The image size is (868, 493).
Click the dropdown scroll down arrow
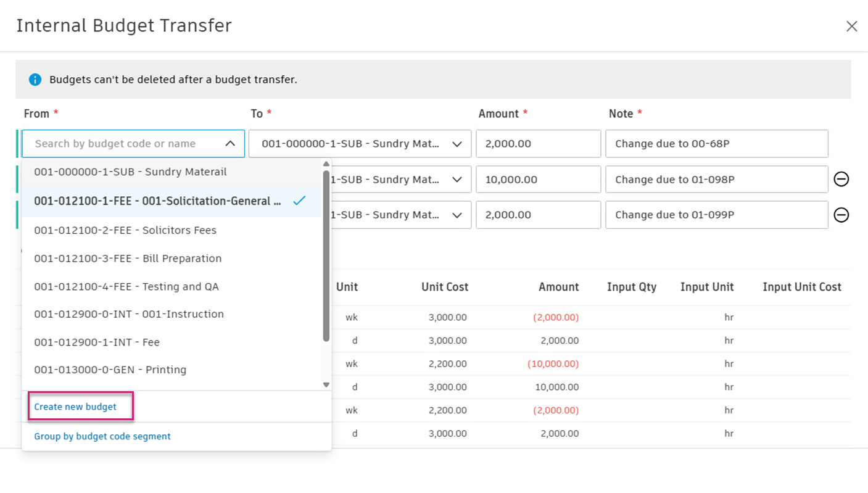(x=326, y=385)
